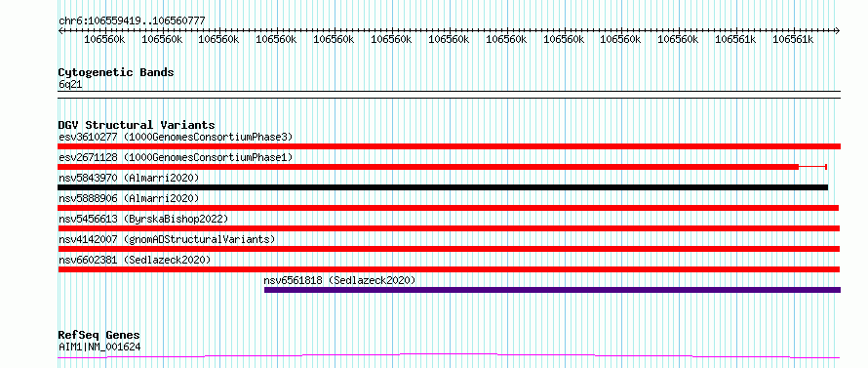The height and width of the screenshot is (368, 868).
Task: Select the black bar for variant nsv5843970
Action: pyautogui.click(x=443, y=187)
